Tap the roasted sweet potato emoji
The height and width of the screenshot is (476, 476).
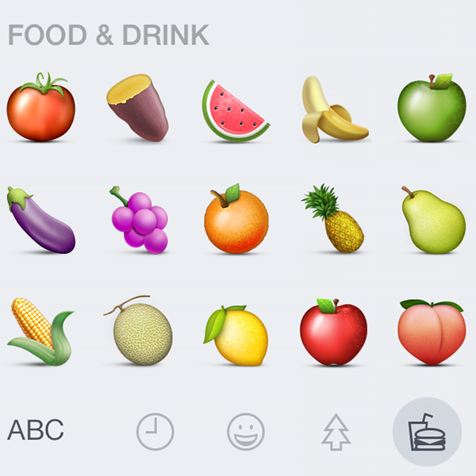tap(137, 108)
